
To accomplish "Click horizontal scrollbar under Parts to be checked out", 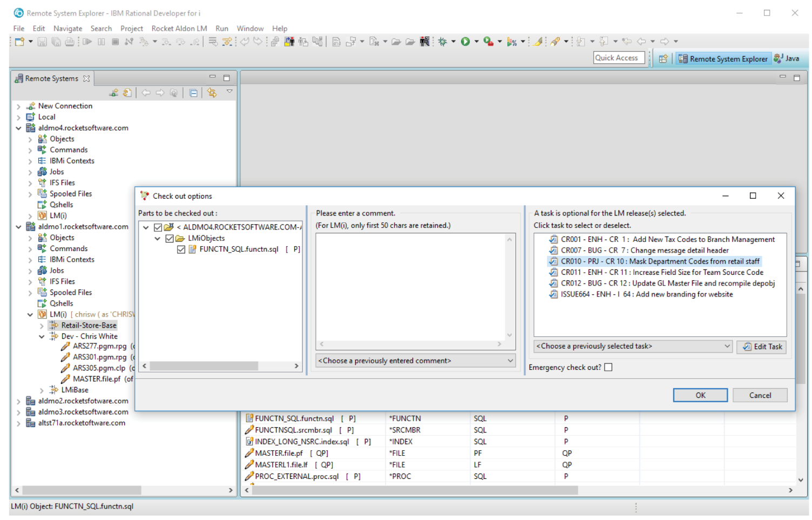I will [x=220, y=366].
